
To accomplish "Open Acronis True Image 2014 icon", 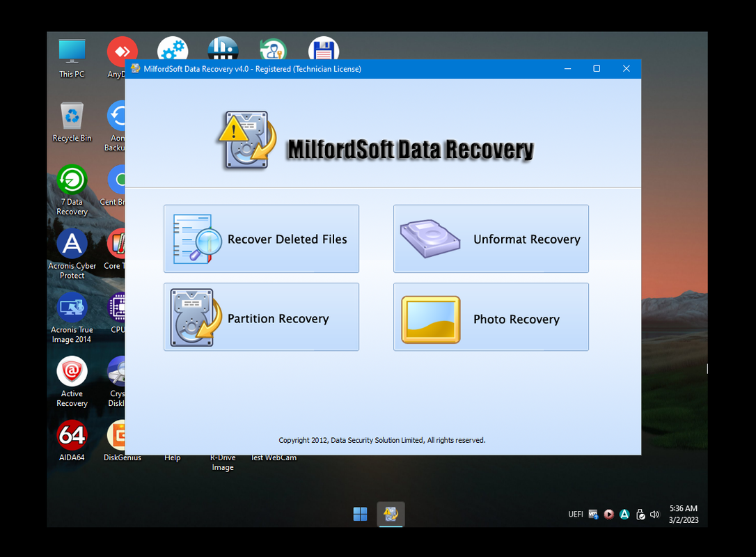I will tap(72, 317).
